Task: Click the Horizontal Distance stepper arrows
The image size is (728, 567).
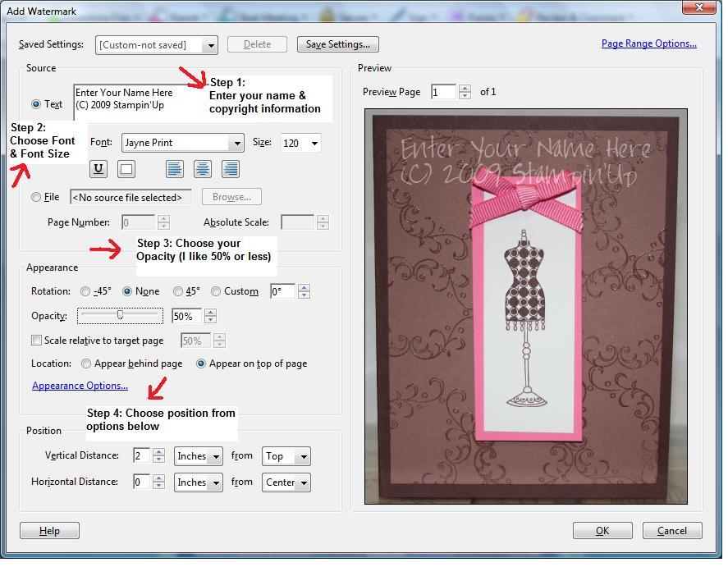Action: (158, 482)
